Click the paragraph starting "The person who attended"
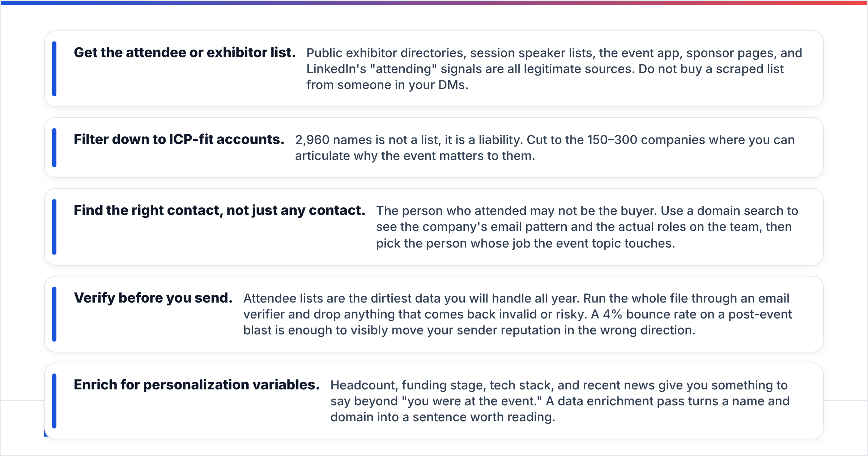The height and width of the screenshot is (456, 868). [587, 227]
